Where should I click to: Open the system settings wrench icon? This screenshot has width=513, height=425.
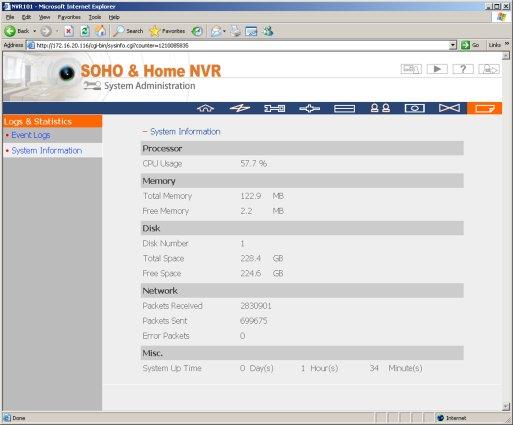coord(275,108)
